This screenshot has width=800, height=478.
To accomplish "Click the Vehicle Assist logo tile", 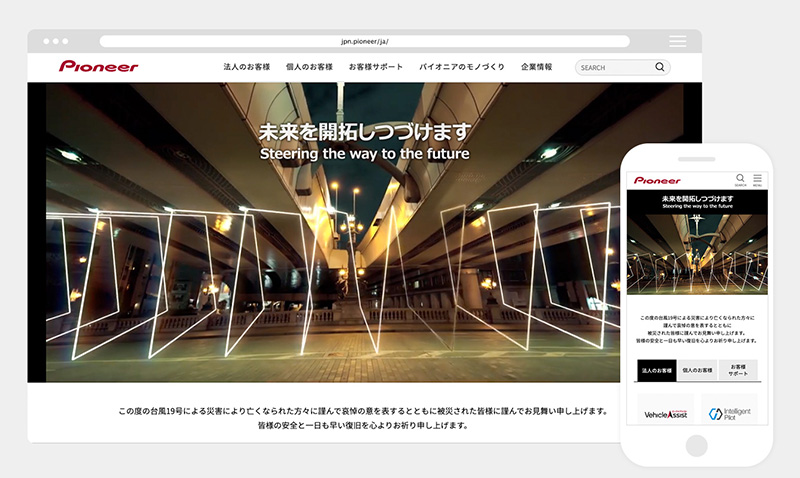I will point(666,412).
